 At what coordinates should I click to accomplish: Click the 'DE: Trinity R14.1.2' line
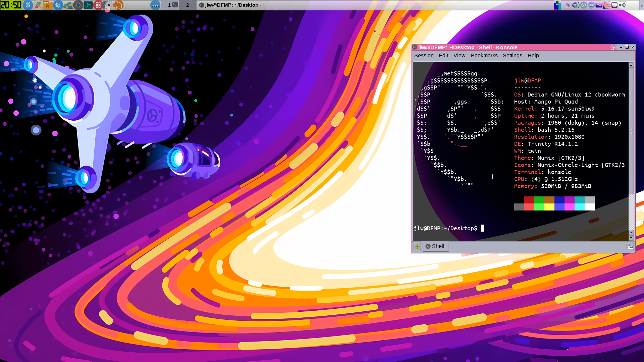546,144
